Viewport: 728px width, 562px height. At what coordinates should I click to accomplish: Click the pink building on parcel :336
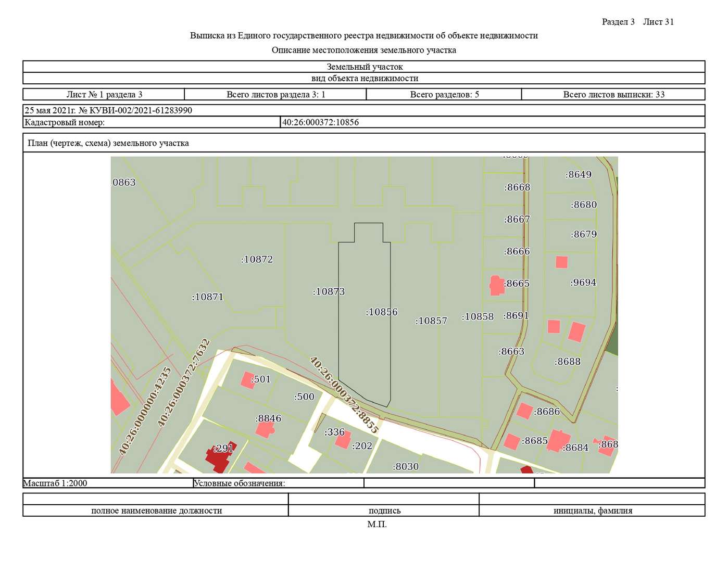click(x=343, y=440)
